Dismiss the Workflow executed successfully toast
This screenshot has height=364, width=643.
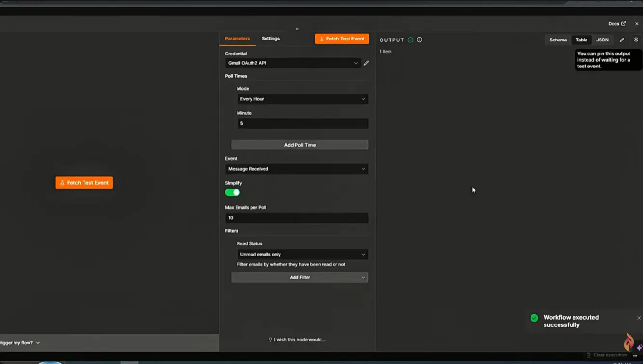point(639,318)
